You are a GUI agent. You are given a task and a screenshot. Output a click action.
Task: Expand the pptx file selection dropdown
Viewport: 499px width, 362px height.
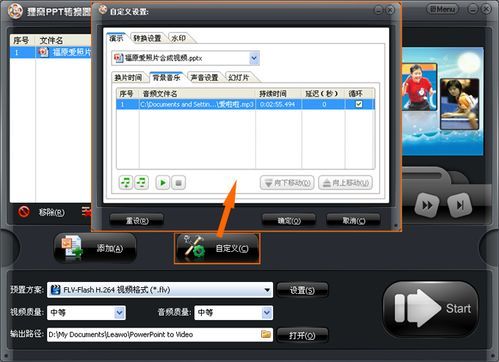pyautogui.click(x=254, y=58)
